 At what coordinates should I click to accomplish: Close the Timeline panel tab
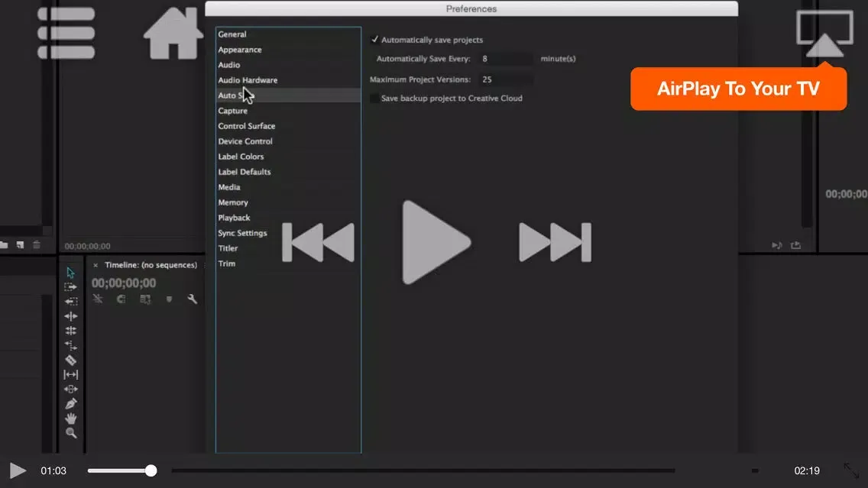pos(96,266)
